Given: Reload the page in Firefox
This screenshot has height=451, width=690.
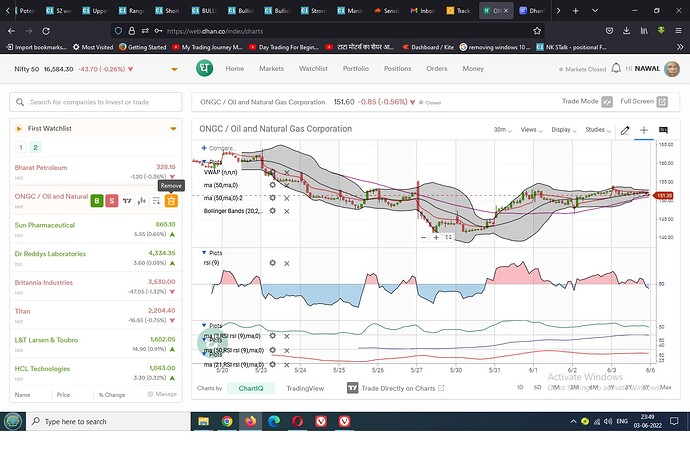Looking at the screenshot, I should tap(46, 31).
